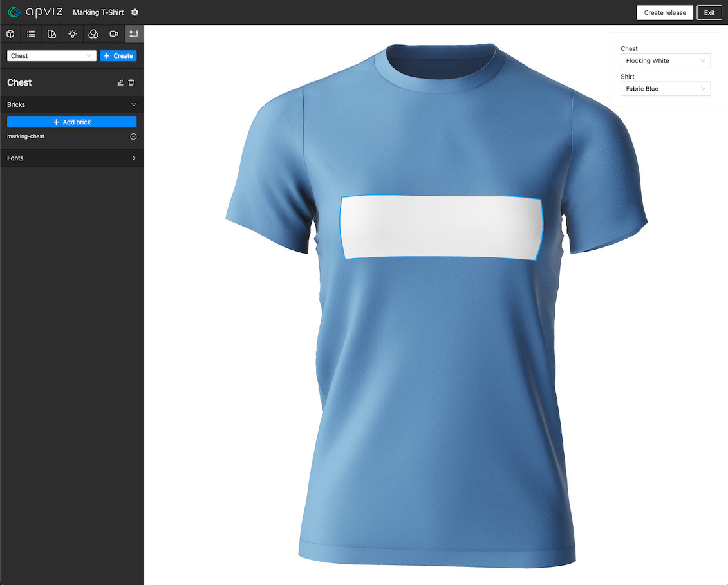Open the lighting bulb tab
Image resolution: width=728 pixels, height=585 pixels.
[x=73, y=34]
